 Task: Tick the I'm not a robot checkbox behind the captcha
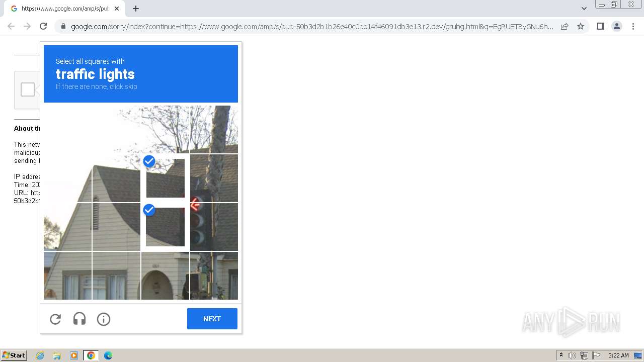pos(28,89)
